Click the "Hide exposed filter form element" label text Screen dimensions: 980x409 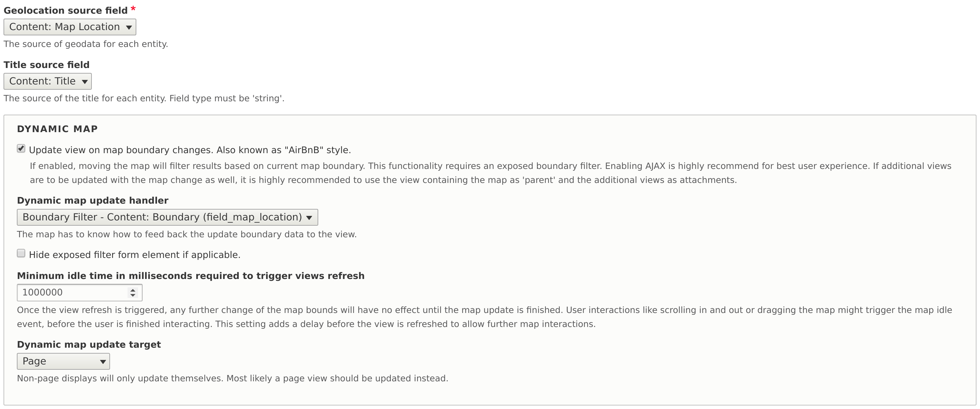pos(135,255)
